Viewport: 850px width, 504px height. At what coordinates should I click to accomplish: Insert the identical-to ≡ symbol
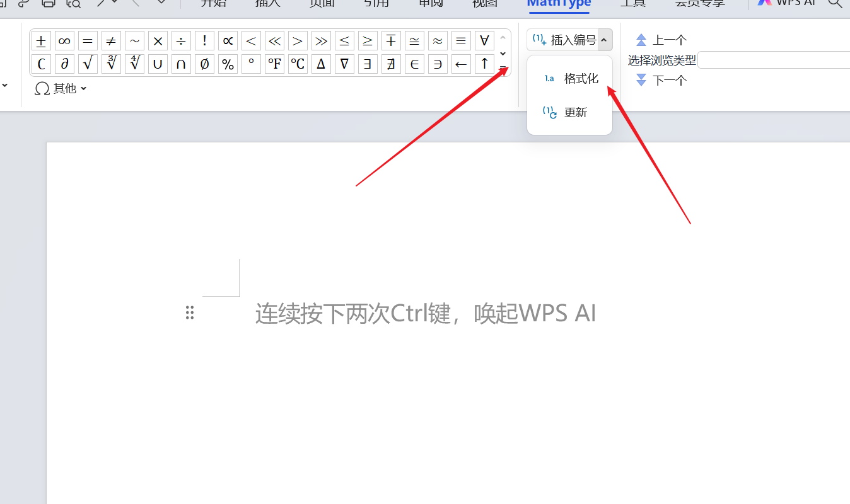(461, 41)
